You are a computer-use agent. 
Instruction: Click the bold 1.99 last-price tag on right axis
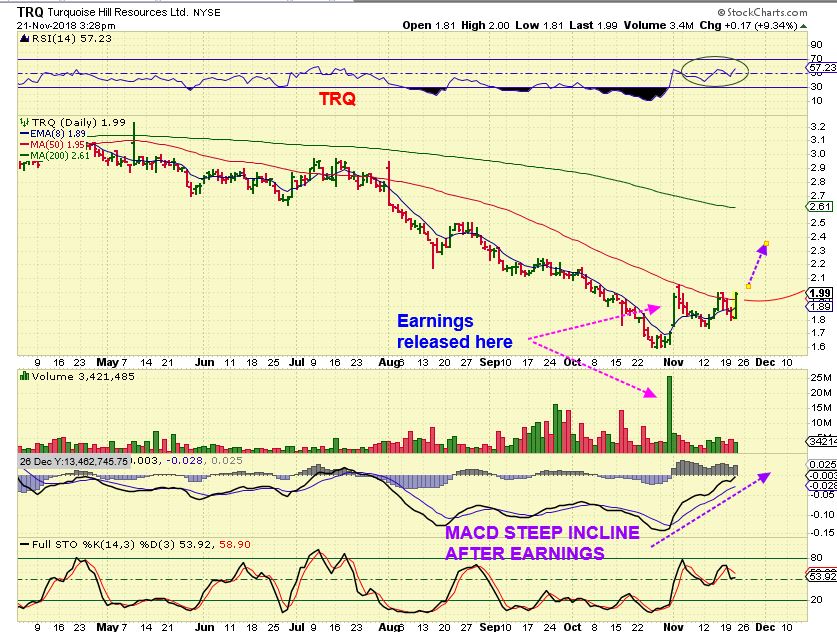(820, 293)
